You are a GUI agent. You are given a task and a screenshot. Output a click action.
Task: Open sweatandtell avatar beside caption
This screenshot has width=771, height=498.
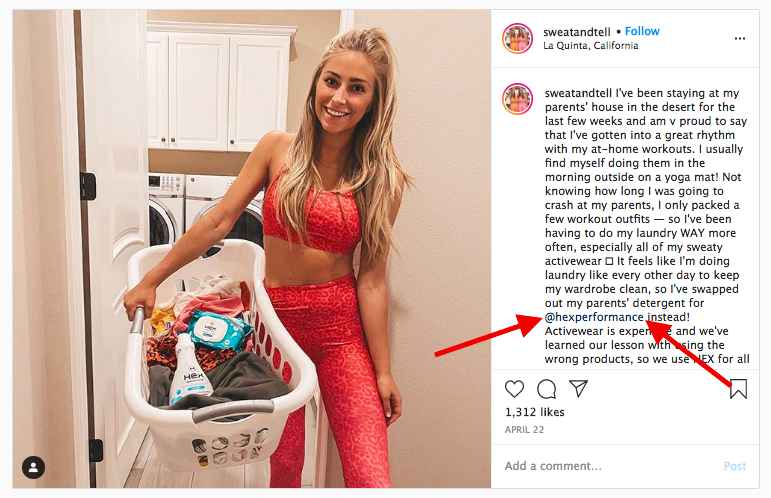517,99
